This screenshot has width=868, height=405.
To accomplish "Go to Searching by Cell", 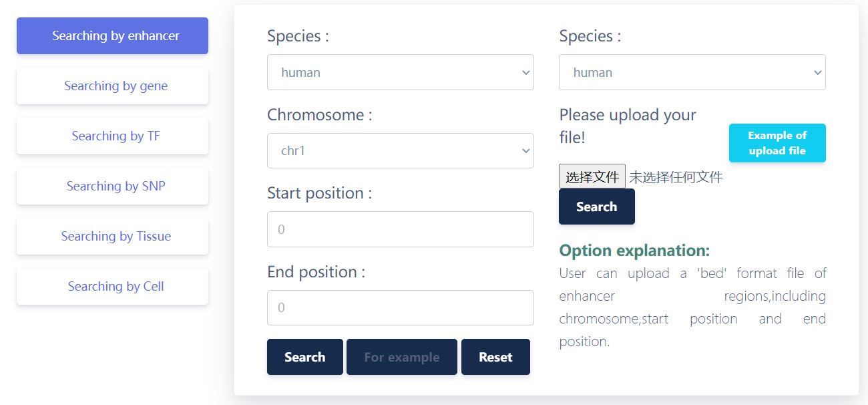I will [x=112, y=287].
